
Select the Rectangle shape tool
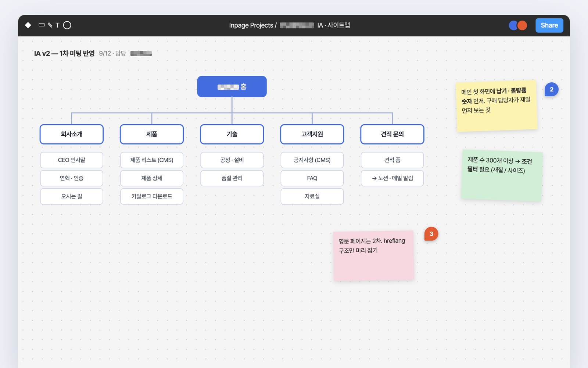pos(42,25)
